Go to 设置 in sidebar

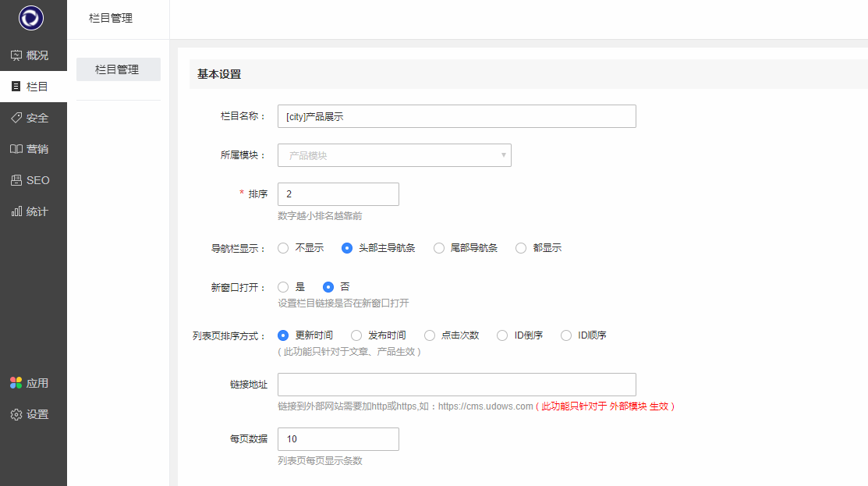click(x=34, y=414)
